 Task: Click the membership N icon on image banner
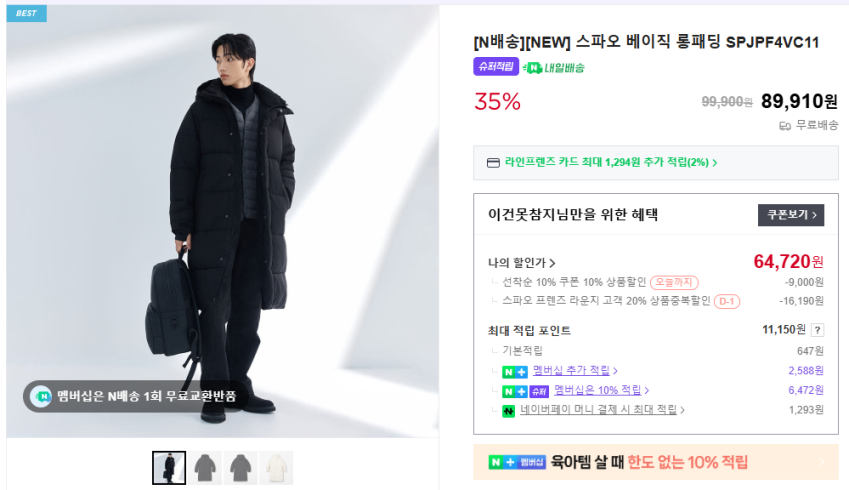(x=41, y=396)
